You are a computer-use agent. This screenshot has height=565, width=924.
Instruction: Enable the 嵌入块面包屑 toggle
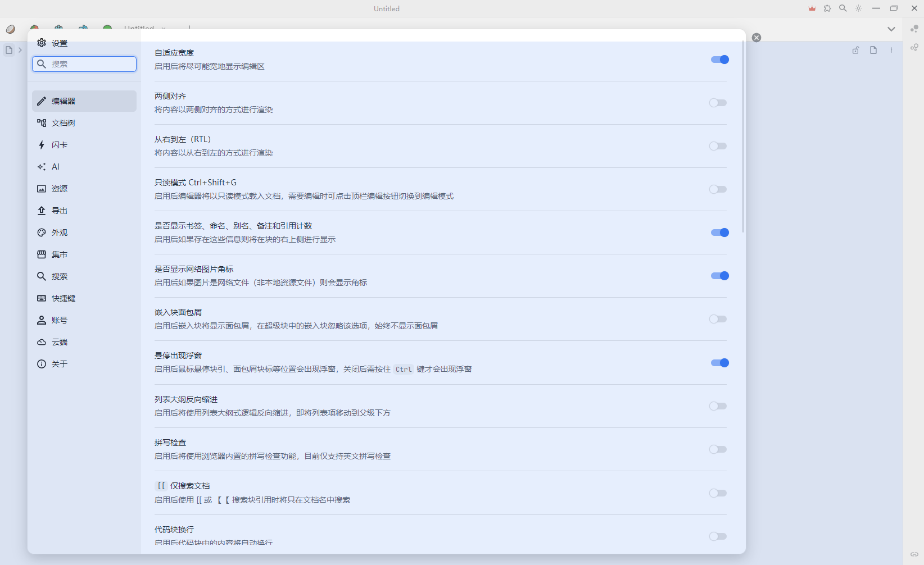718,319
